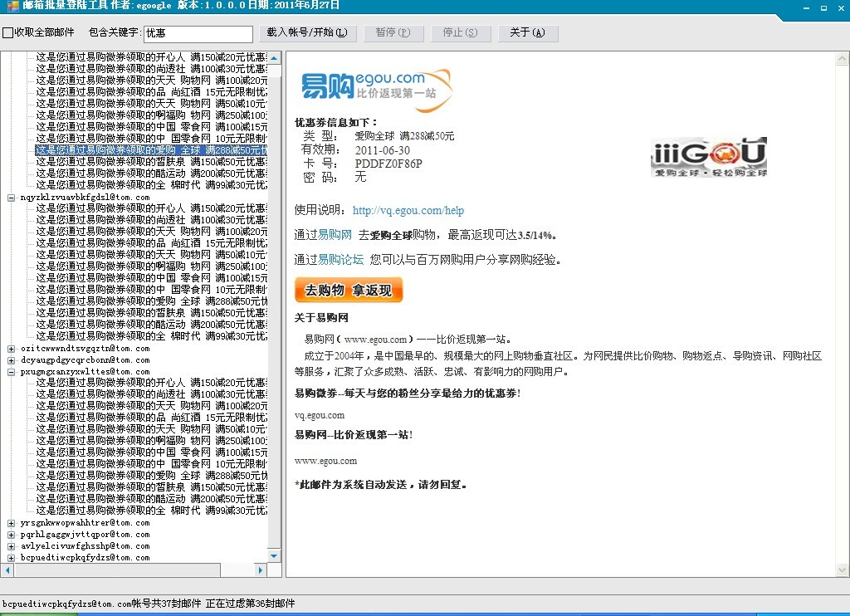Select account label dcyaugpdgycqrcbonn@tom.com
This screenshot has height=616, width=850.
tap(85, 360)
